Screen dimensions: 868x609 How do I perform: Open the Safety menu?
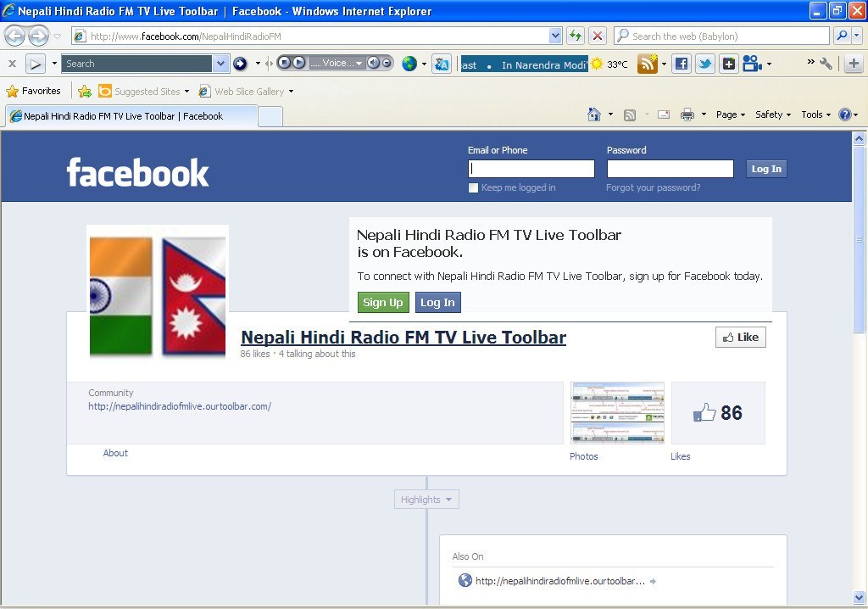click(771, 114)
